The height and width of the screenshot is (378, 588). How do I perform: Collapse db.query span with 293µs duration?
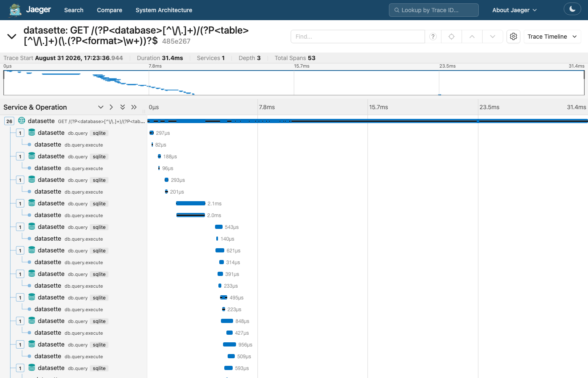tap(20, 180)
